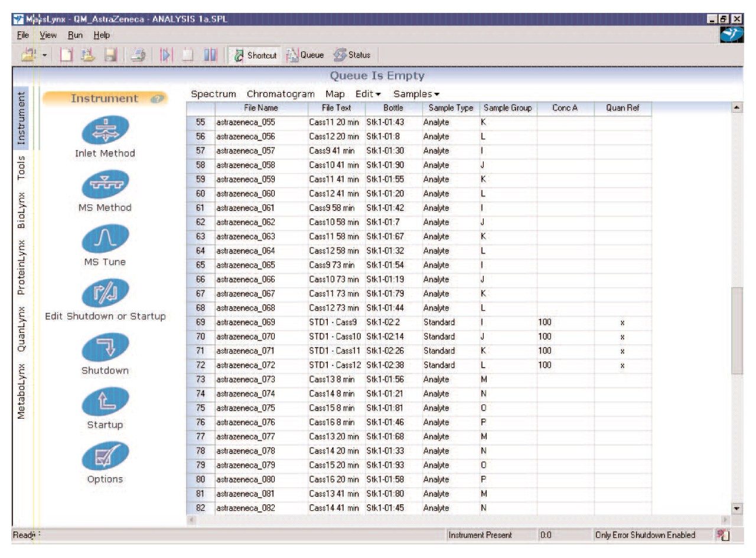Click the File Name column header
Viewport: 756px width, 558px height.
pos(261,108)
